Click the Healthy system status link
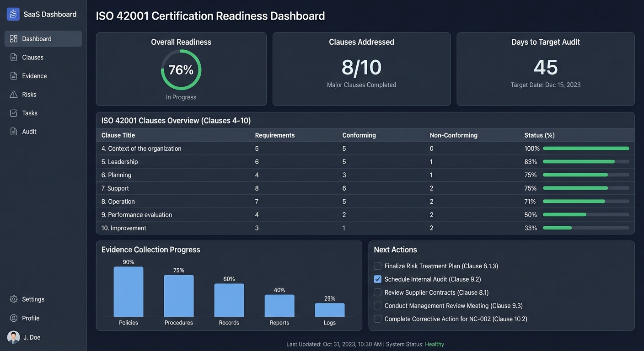Image resolution: width=644 pixels, height=351 pixels. coord(434,344)
